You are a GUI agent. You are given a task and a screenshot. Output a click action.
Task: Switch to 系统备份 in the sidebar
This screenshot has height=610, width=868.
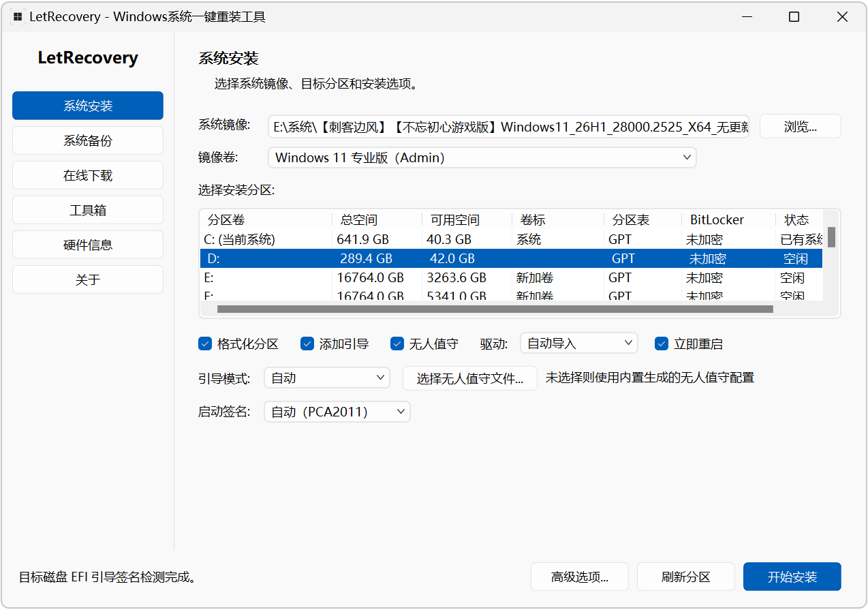88,140
